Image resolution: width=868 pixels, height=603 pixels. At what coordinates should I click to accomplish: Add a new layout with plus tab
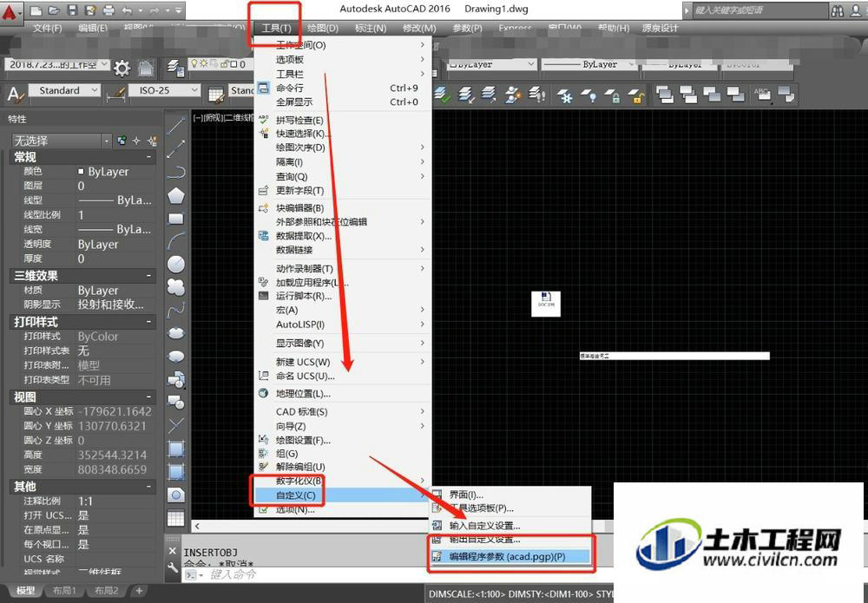pyautogui.click(x=138, y=591)
